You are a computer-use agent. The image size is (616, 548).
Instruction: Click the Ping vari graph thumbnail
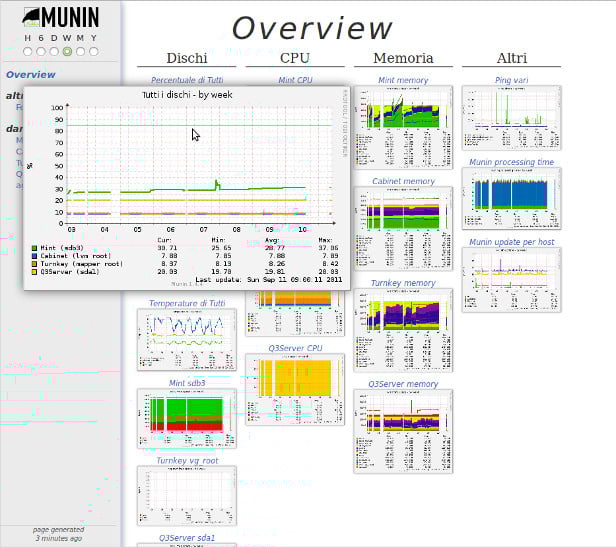[512, 118]
